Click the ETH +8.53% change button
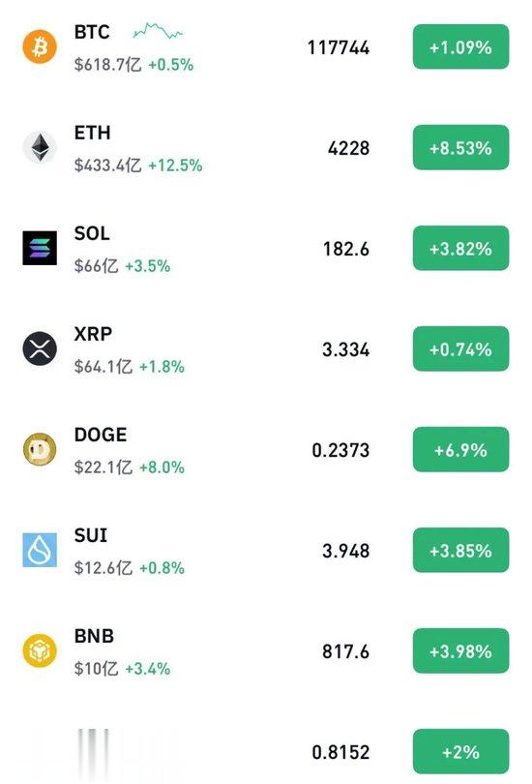This screenshot has height=784, width=532. (460, 147)
